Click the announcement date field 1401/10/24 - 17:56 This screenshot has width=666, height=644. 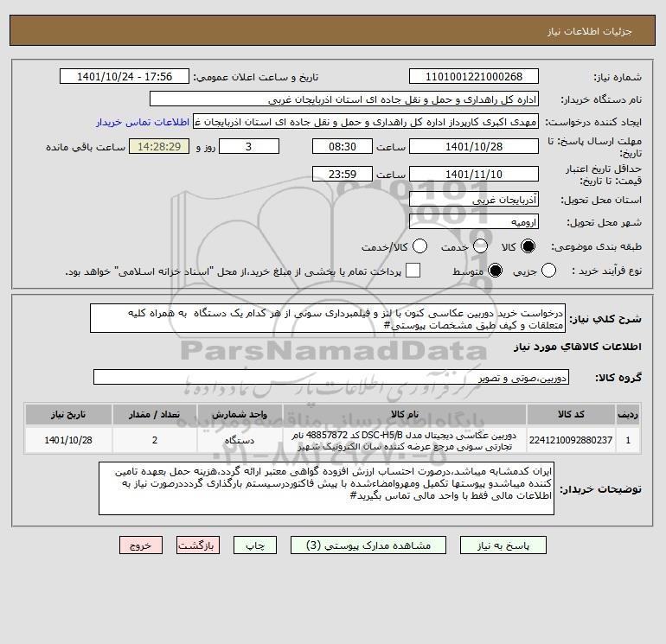pos(125,76)
